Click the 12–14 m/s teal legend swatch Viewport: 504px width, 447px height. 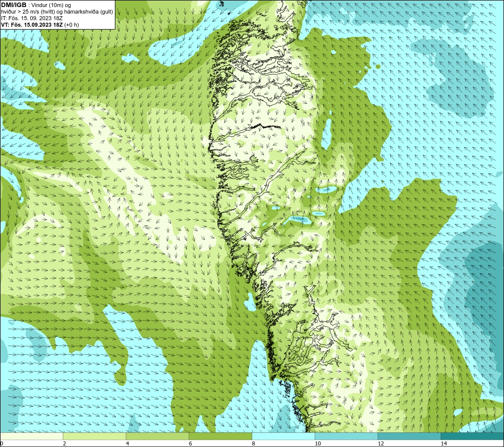[x=409, y=436]
